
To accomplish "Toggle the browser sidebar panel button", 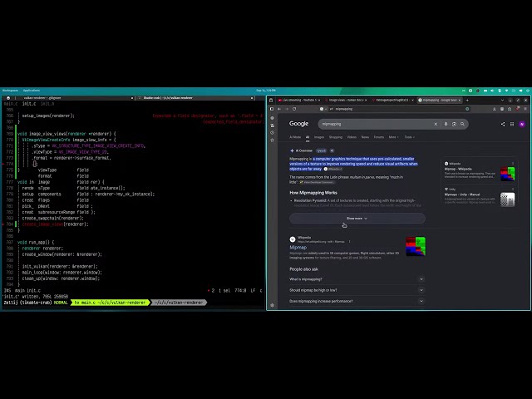I will [272, 109].
